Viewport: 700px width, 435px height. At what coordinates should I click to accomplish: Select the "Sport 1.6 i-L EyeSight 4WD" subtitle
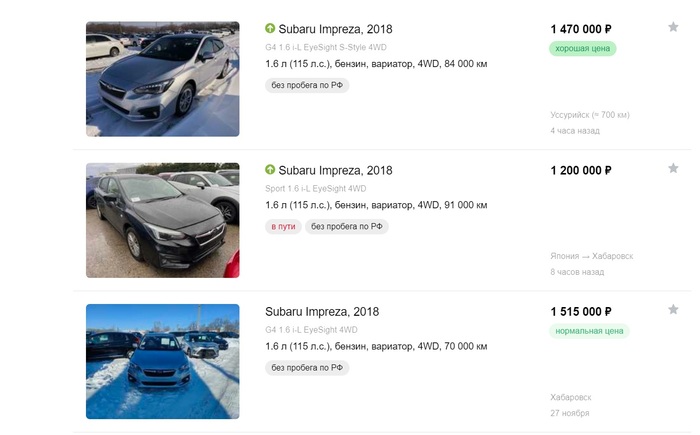pos(316,188)
